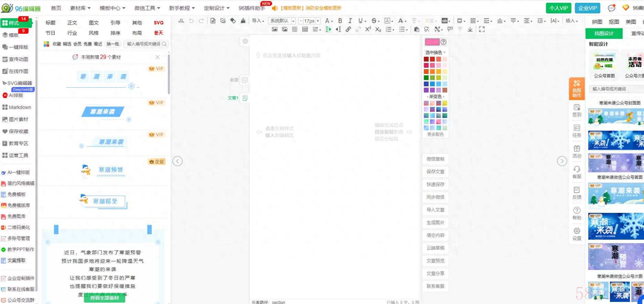Select the pink current color swatch
This screenshot has width=644, height=304.
click(432, 42)
